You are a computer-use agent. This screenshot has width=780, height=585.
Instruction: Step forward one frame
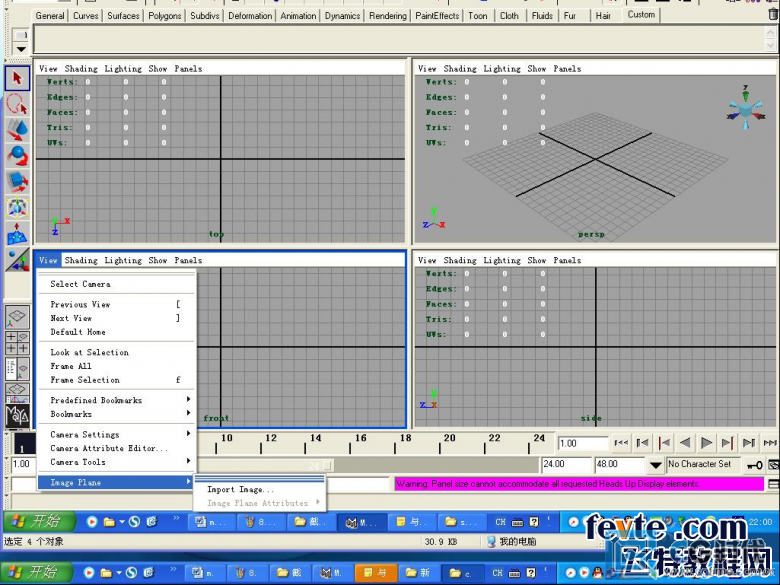click(x=749, y=443)
